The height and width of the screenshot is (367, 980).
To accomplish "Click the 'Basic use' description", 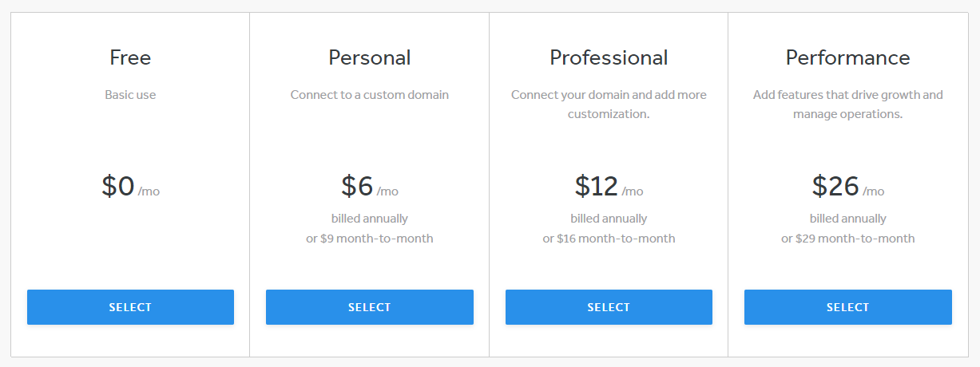I will click(x=130, y=94).
